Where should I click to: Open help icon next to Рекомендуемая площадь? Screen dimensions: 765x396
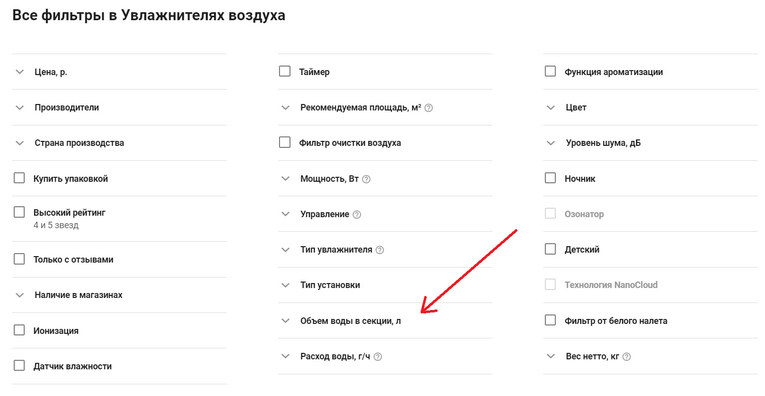[428, 108]
